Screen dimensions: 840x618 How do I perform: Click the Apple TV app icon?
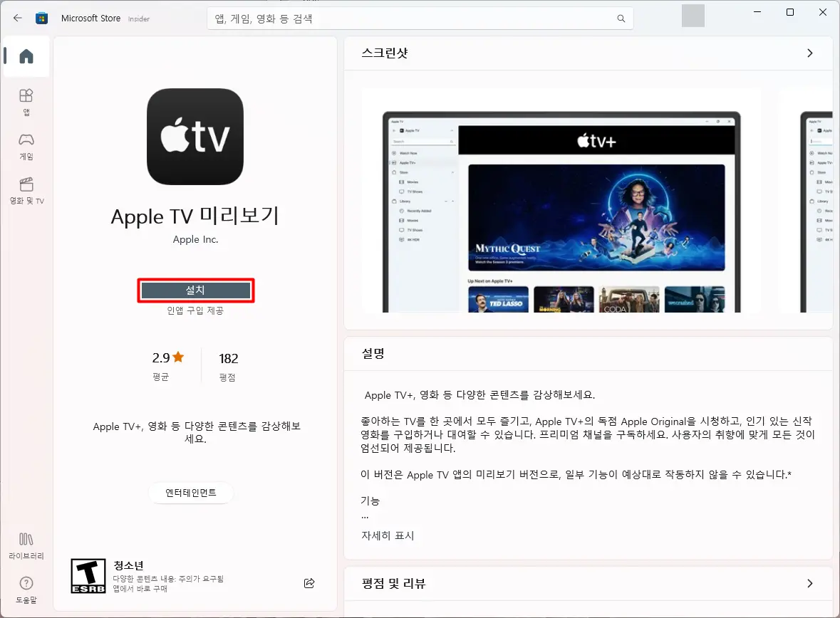pos(195,137)
